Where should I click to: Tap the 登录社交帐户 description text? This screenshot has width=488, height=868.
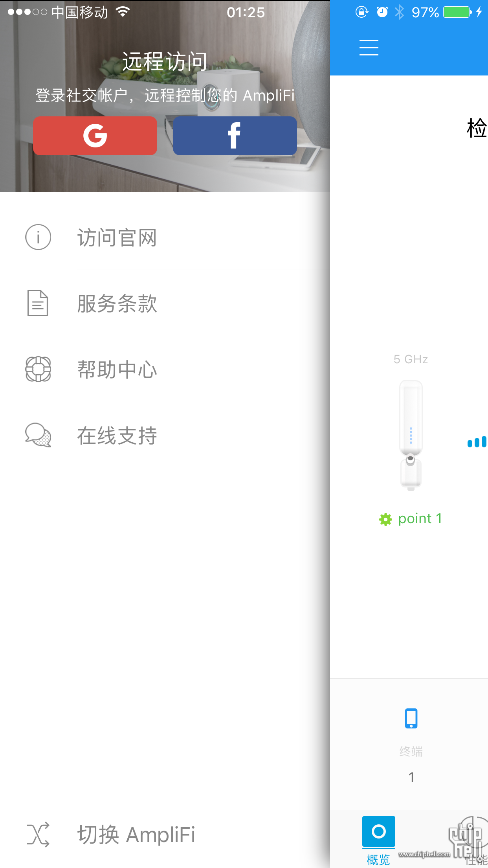[165, 96]
